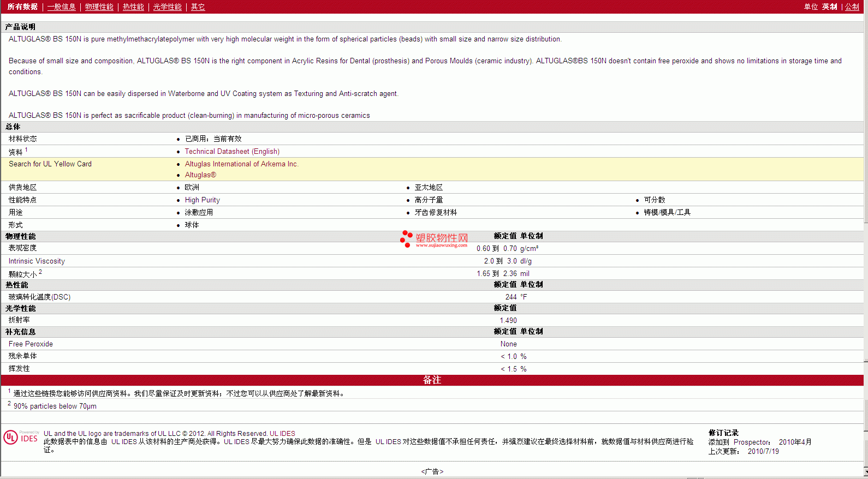
Task: Select the 表观密度 row label
Action: point(22,248)
